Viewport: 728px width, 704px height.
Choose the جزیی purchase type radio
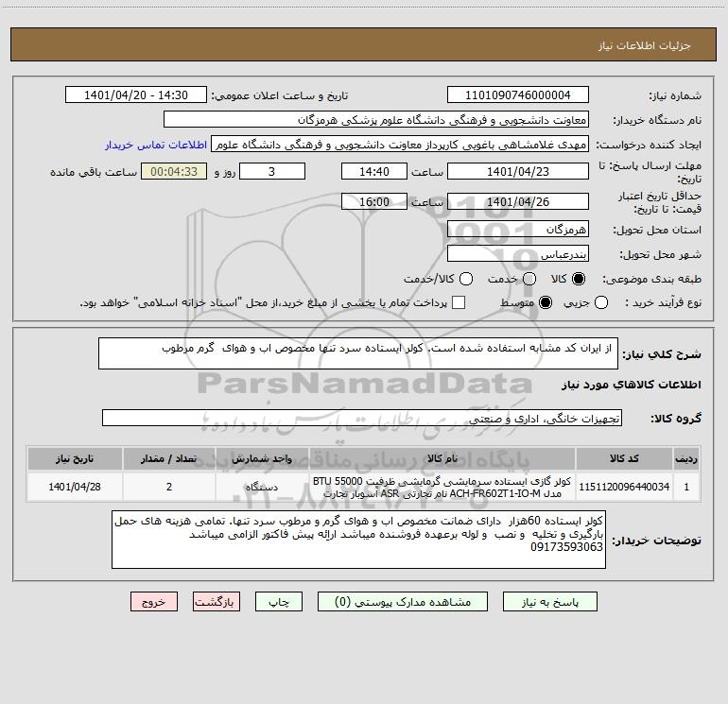tap(601, 302)
